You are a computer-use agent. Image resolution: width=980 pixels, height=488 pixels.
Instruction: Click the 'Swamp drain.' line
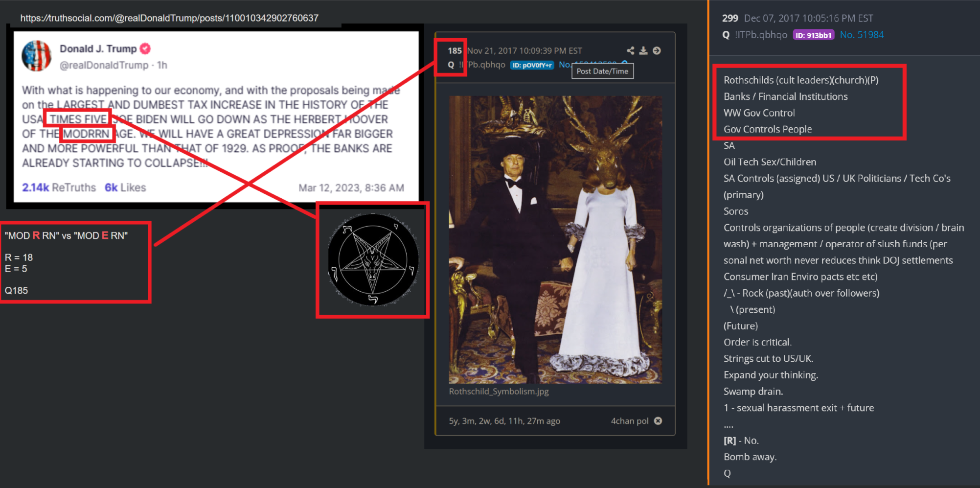(753, 392)
